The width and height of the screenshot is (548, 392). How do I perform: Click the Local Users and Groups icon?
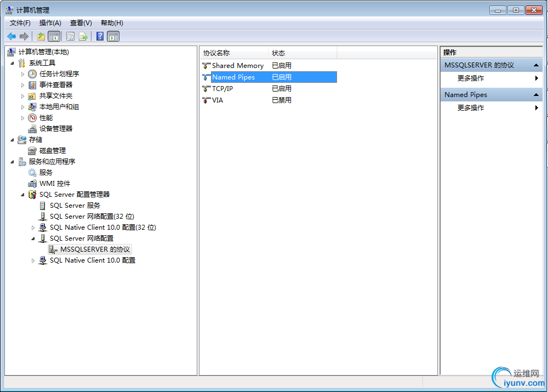point(32,107)
